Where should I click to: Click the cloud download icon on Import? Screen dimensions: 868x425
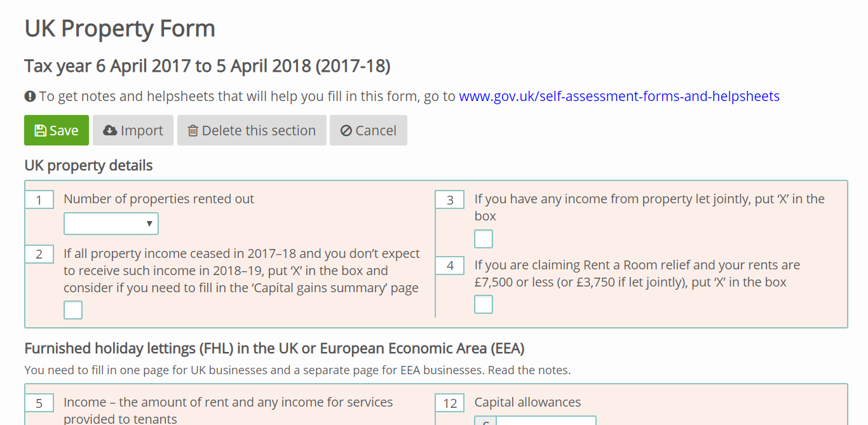click(110, 131)
